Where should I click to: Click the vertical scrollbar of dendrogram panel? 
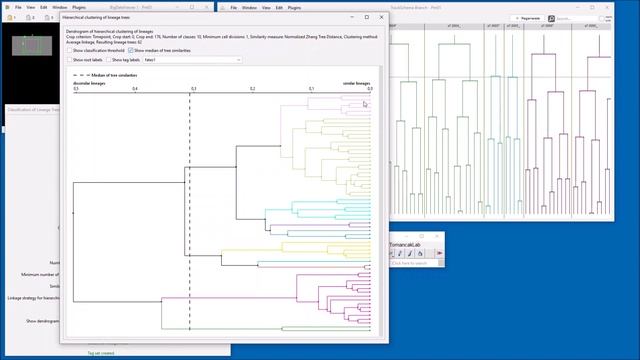click(382, 201)
